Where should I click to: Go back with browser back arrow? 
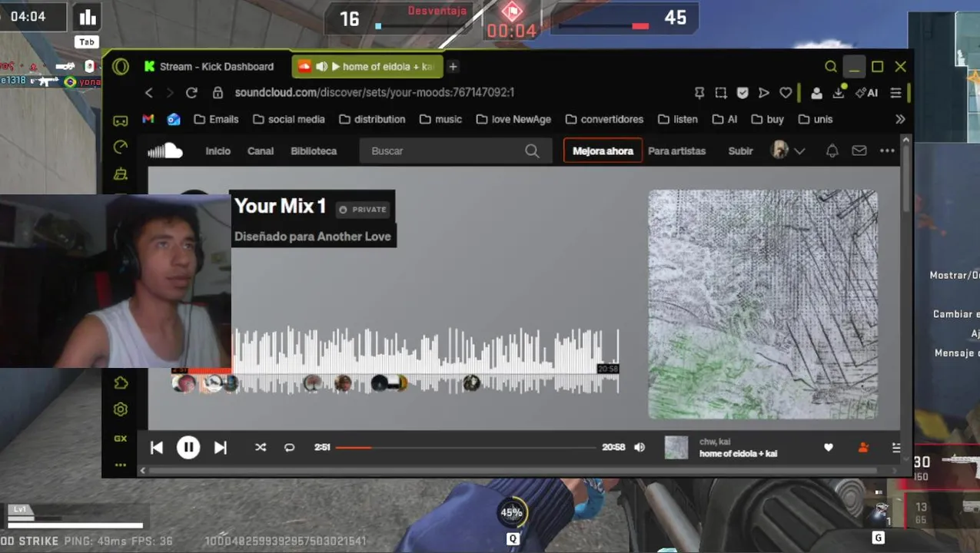(x=149, y=92)
